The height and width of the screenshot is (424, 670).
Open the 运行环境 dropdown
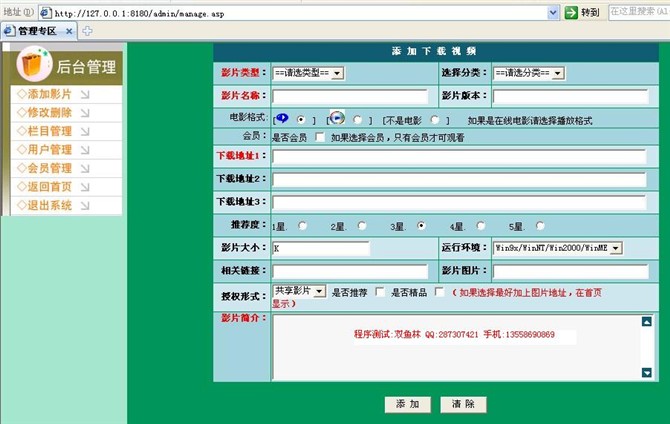558,248
